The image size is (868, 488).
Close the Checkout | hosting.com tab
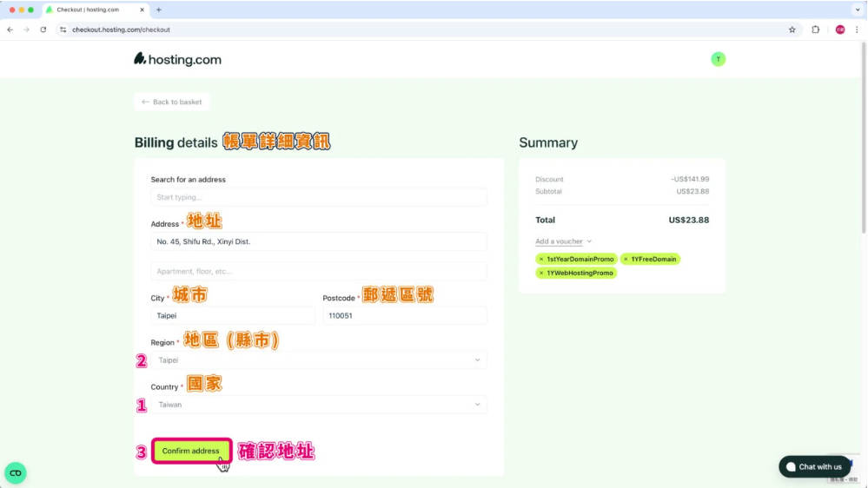142,10
